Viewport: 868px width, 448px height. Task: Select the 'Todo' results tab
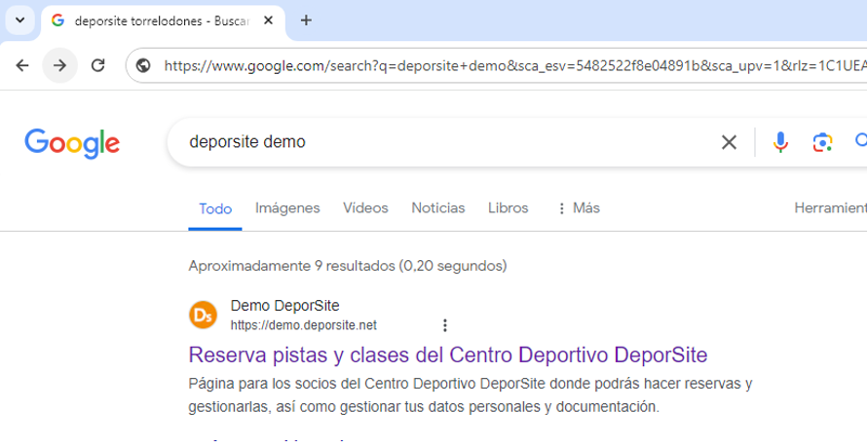click(x=215, y=209)
